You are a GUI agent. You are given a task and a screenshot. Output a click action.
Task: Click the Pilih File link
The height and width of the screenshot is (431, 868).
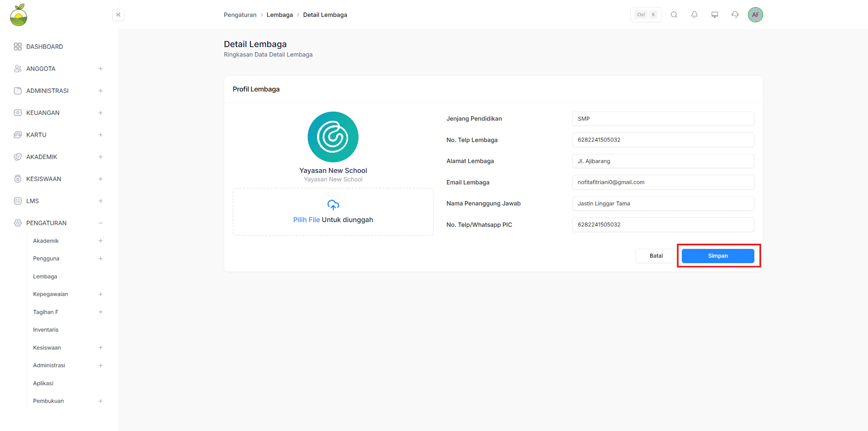click(x=306, y=220)
